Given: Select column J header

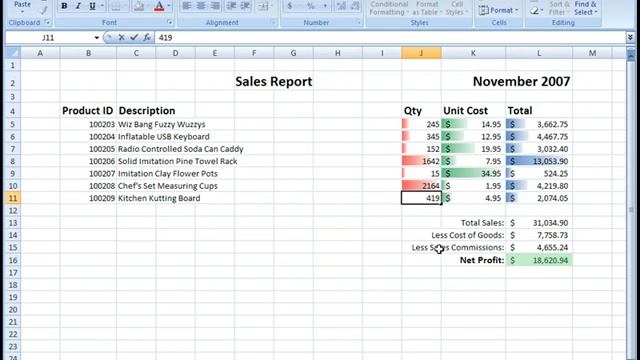Looking at the screenshot, I should point(421,53).
